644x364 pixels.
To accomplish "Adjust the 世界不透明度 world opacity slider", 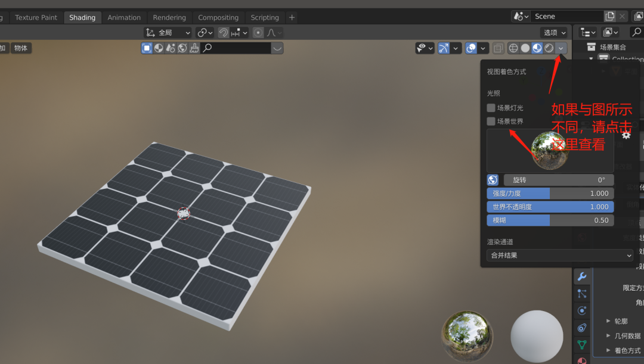I will pyautogui.click(x=550, y=207).
